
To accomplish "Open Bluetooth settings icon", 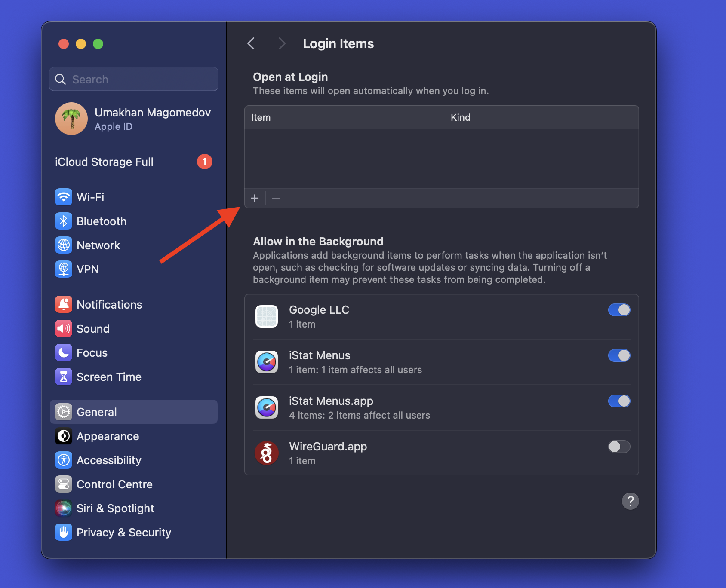I will pyautogui.click(x=64, y=221).
